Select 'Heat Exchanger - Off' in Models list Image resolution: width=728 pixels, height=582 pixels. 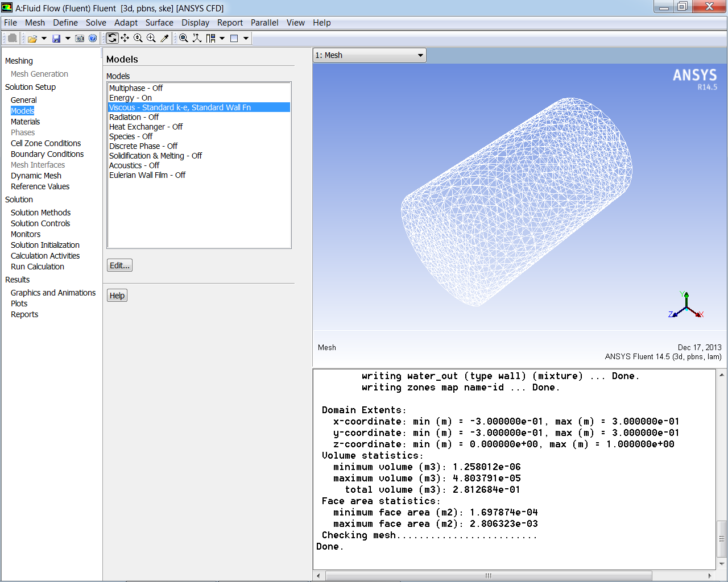pyautogui.click(x=199, y=127)
